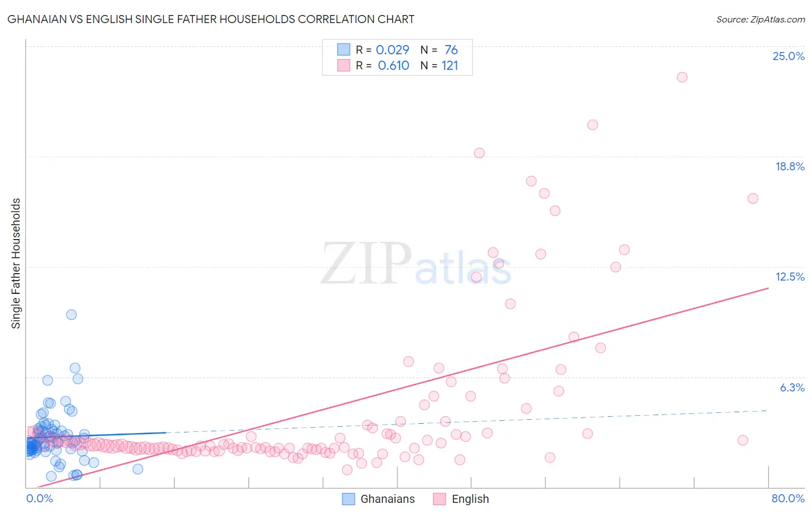
Task: Click the 25.0% y-axis label
Action: tap(788, 56)
